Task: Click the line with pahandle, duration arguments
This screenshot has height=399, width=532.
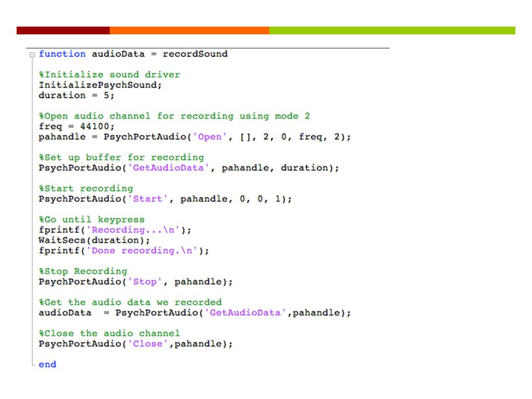Action: 188,167
